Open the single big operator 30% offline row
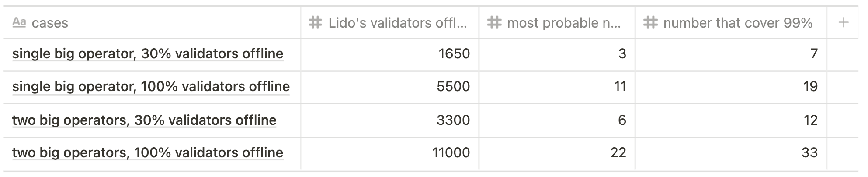 (148, 54)
